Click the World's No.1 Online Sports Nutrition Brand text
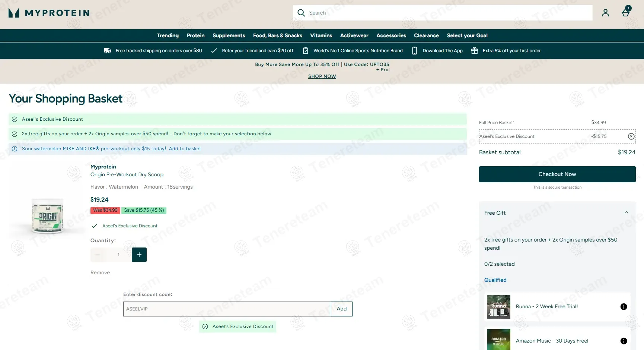Image resolution: width=644 pixels, height=350 pixels. click(x=358, y=51)
